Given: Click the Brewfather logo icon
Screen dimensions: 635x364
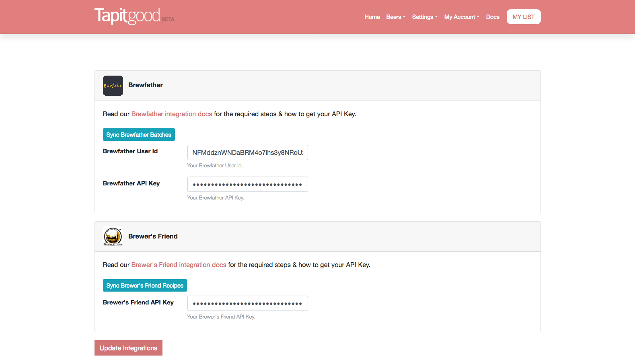Looking at the screenshot, I should point(113,86).
